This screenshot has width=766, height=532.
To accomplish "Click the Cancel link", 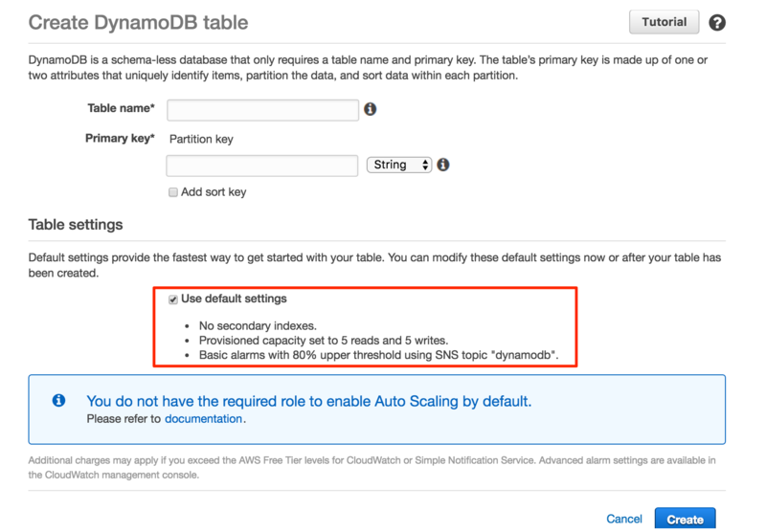I will 624,519.
